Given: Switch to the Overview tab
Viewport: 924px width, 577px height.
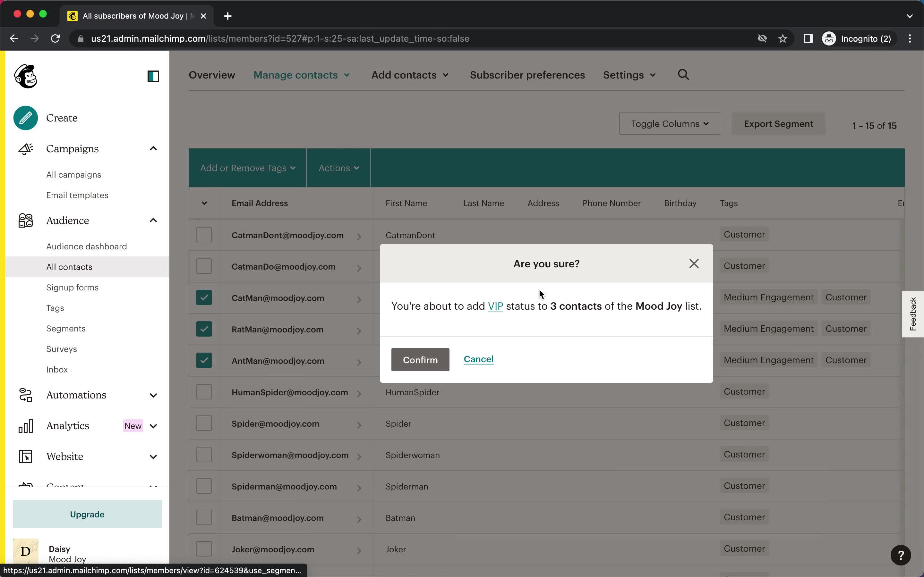Looking at the screenshot, I should 211,74.
